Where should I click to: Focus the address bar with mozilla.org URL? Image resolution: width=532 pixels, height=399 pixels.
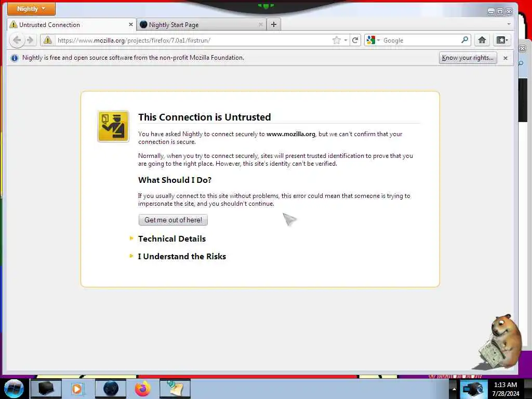click(193, 41)
